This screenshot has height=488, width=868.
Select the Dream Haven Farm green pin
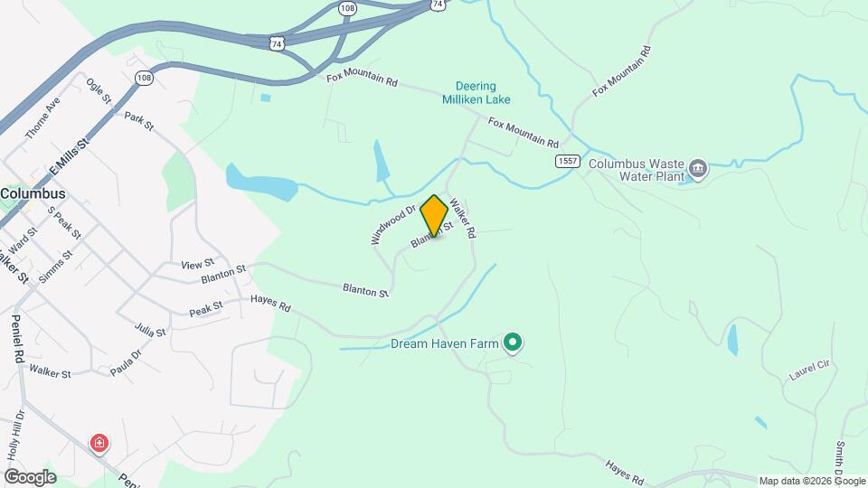click(x=513, y=343)
